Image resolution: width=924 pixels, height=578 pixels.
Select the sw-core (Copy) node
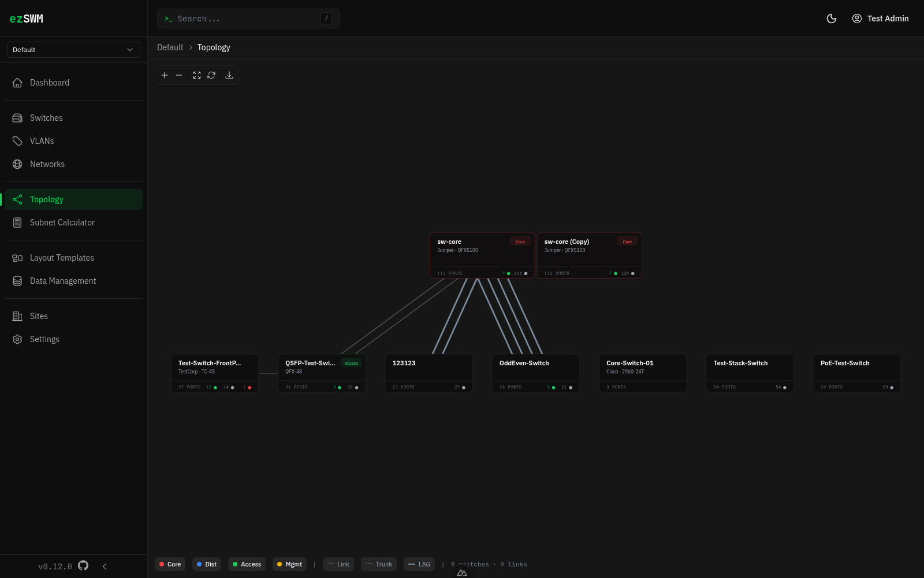coord(589,255)
